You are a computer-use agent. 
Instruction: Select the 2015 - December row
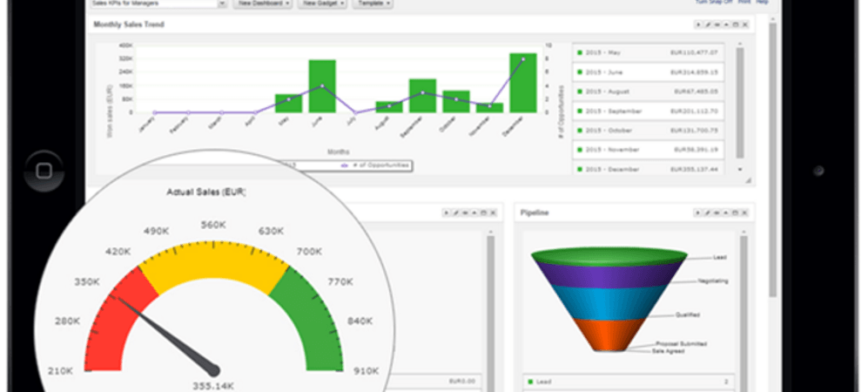pyautogui.click(x=648, y=169)
